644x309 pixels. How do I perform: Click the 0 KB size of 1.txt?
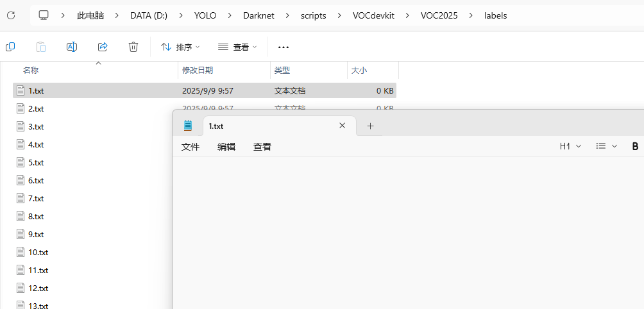(x=385, y=90)
